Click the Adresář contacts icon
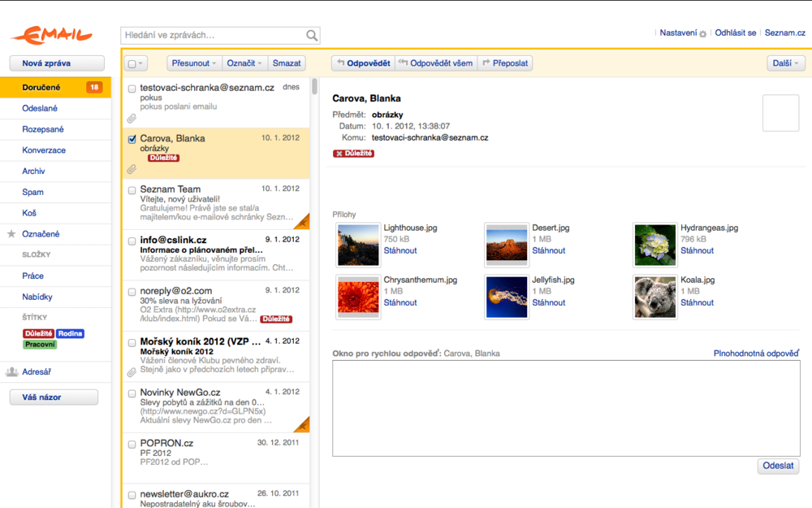The height and width of the screenshot is (508, 812). (12, 371)
